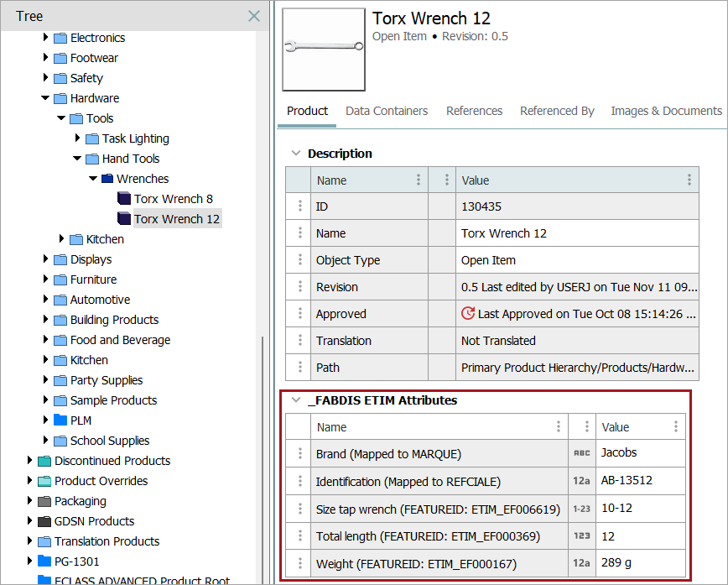
Task: Open the row menu for the Weight attribute
Action: (300, 564)
